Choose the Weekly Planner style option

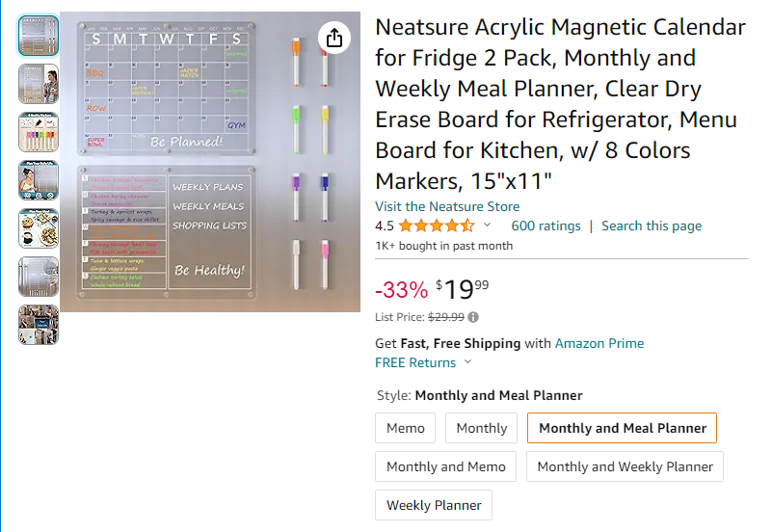coord(434,505)
